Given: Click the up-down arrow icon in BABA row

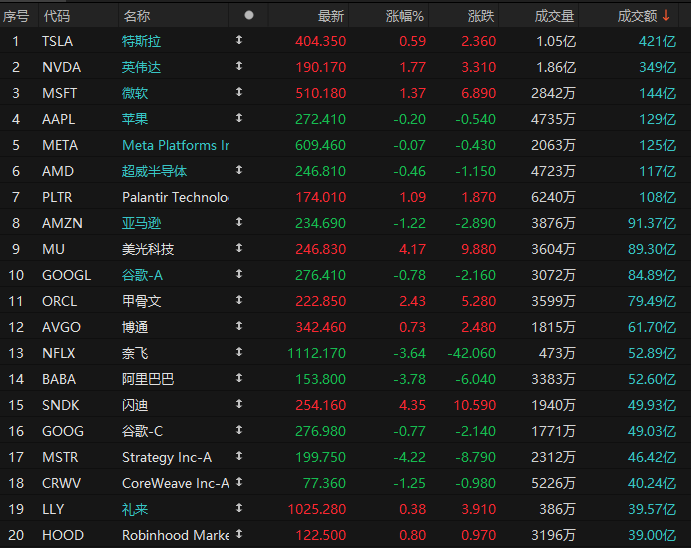Looking at the screenshot, I should [x=239, y=378].
